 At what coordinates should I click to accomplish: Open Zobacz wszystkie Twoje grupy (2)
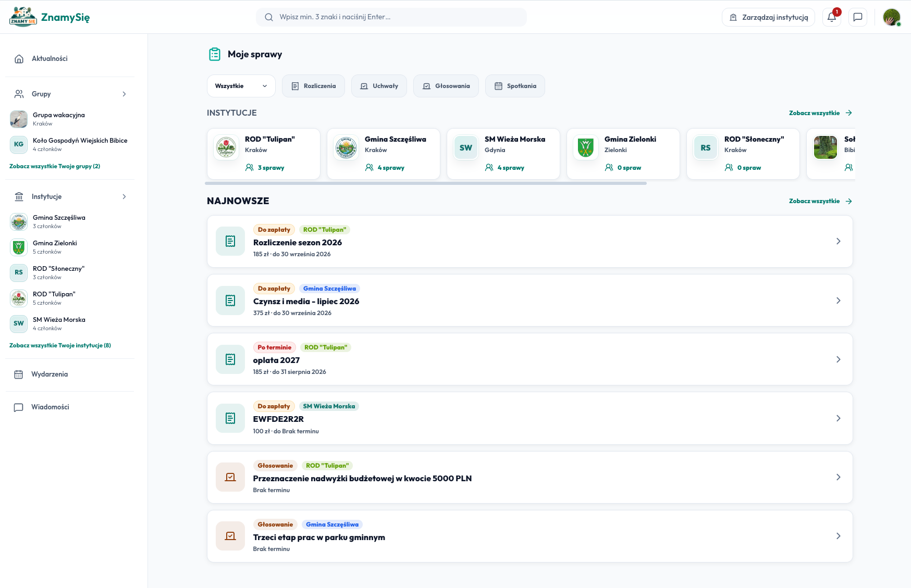click(55, 166)
